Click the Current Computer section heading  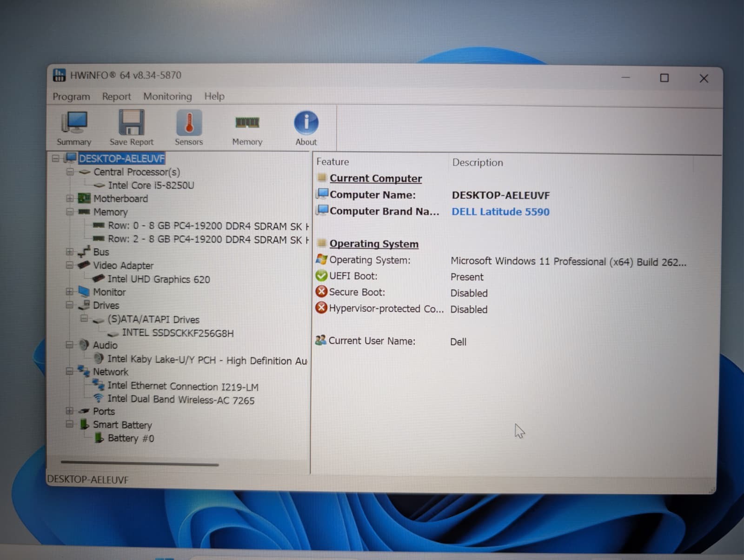[376, 178]
